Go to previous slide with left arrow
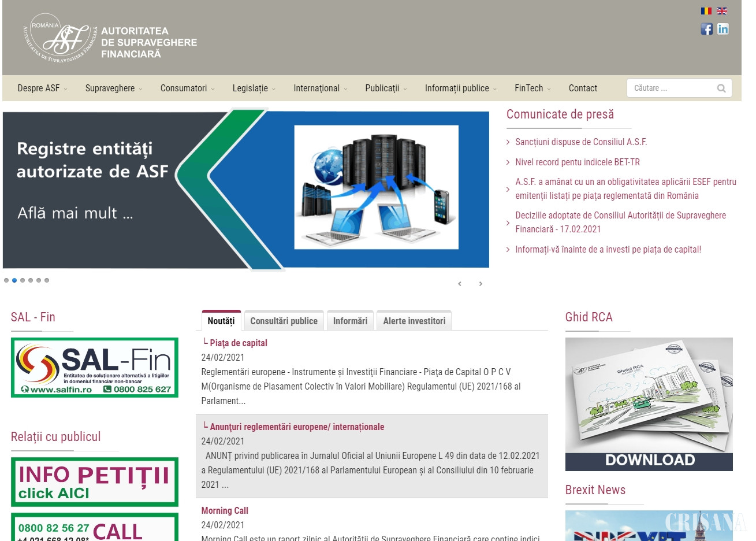The height and width of the screenshot is (541, 756). point(460,284)
